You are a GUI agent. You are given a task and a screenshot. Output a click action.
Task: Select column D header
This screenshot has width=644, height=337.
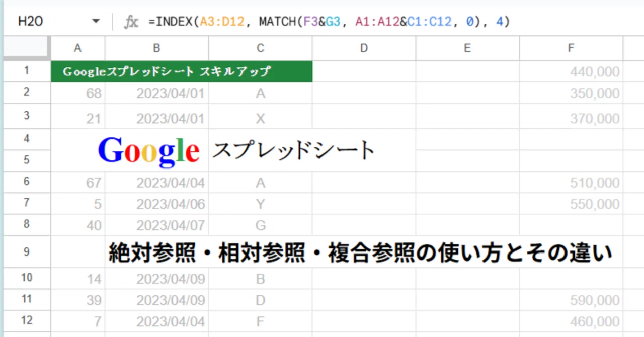[364, 48]
